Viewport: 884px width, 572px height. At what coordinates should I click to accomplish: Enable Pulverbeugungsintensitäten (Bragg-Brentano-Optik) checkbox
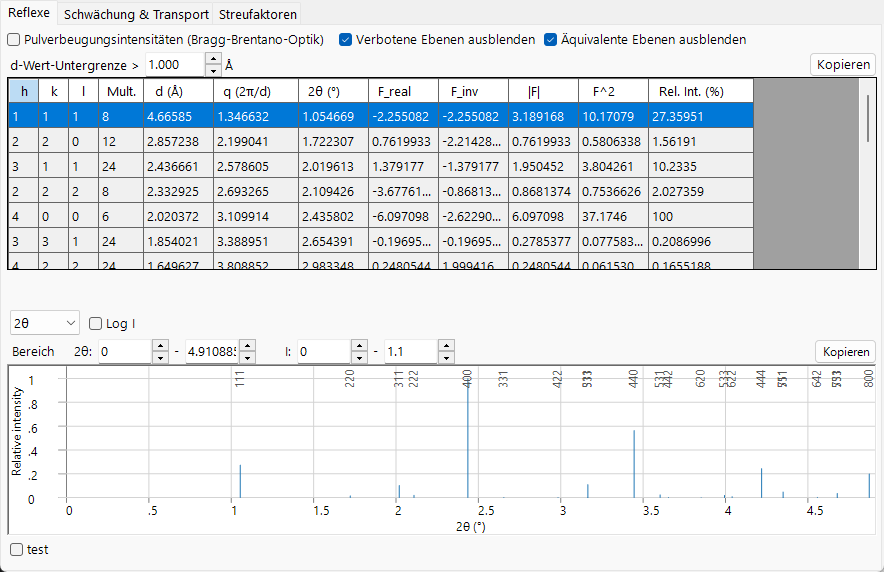pos(14,40)
